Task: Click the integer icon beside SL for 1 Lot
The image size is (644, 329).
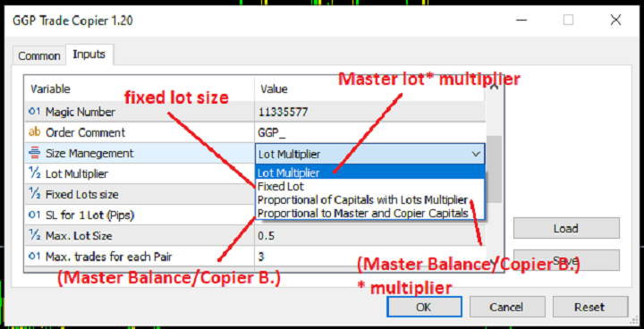Action: [35, 215]
